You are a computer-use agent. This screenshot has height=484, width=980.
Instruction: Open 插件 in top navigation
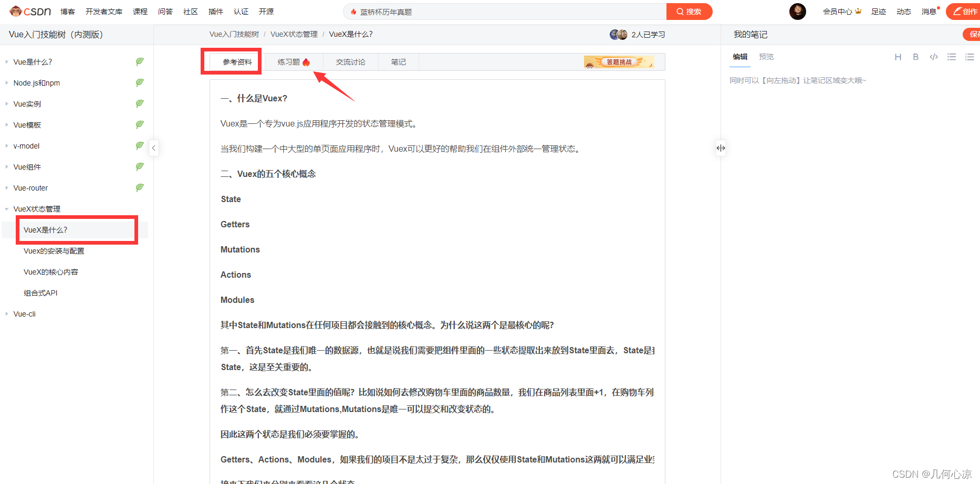point(216,12)
